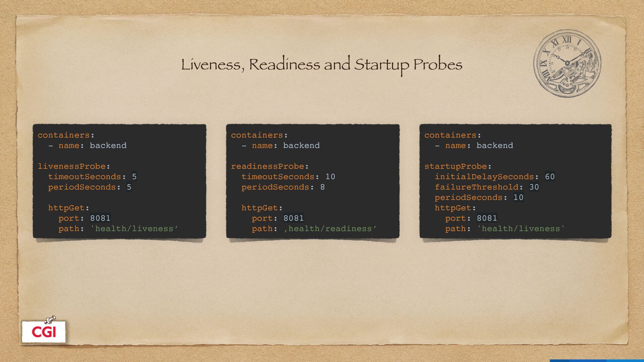This screenshot has width=644, height=362.
Task: Click the slide title about Probes
Action: (322, 64)
